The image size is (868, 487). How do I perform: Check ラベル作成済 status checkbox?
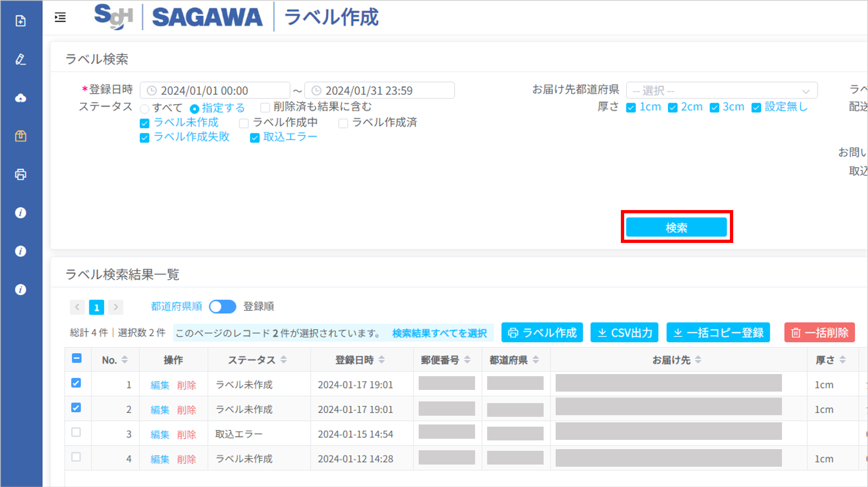[343, 123]
